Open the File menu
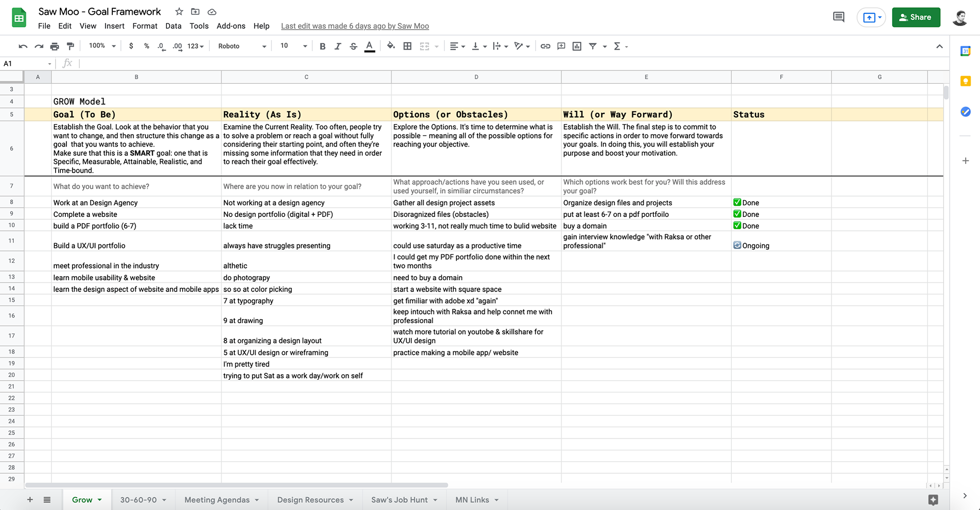The image size is (980, 510). click(x=44, y=26)
